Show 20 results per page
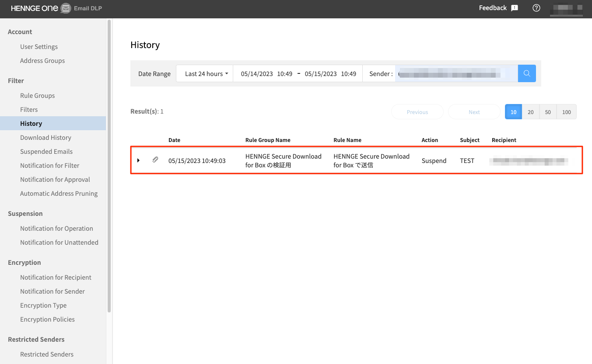The width and height of the screenshot is (592, 364). click(x=530, y=112)
